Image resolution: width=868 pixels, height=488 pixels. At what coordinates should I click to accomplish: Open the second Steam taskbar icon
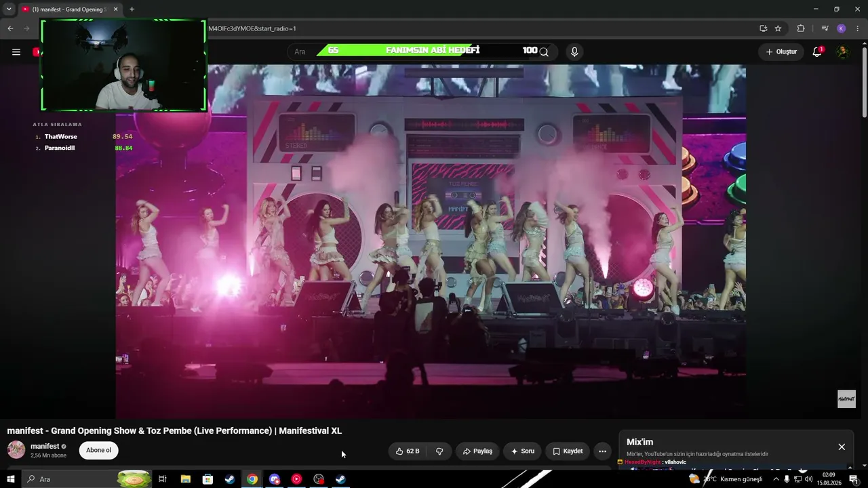(x=340, y=479)
